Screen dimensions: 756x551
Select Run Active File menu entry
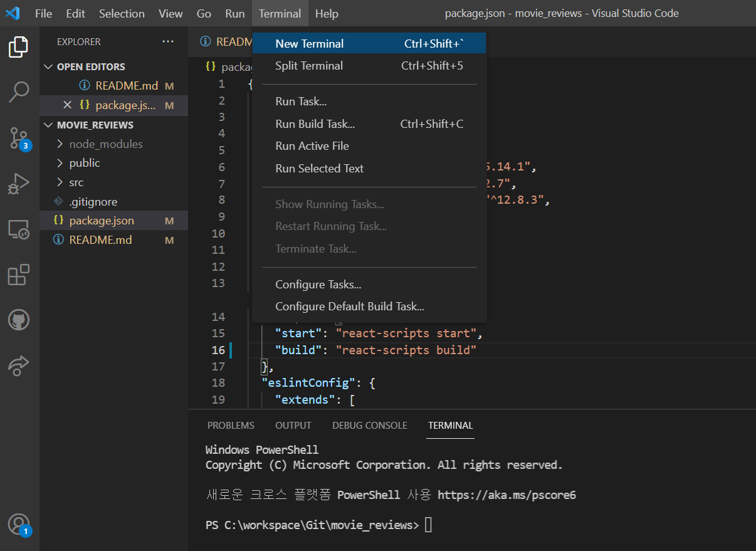coord(369,146)
